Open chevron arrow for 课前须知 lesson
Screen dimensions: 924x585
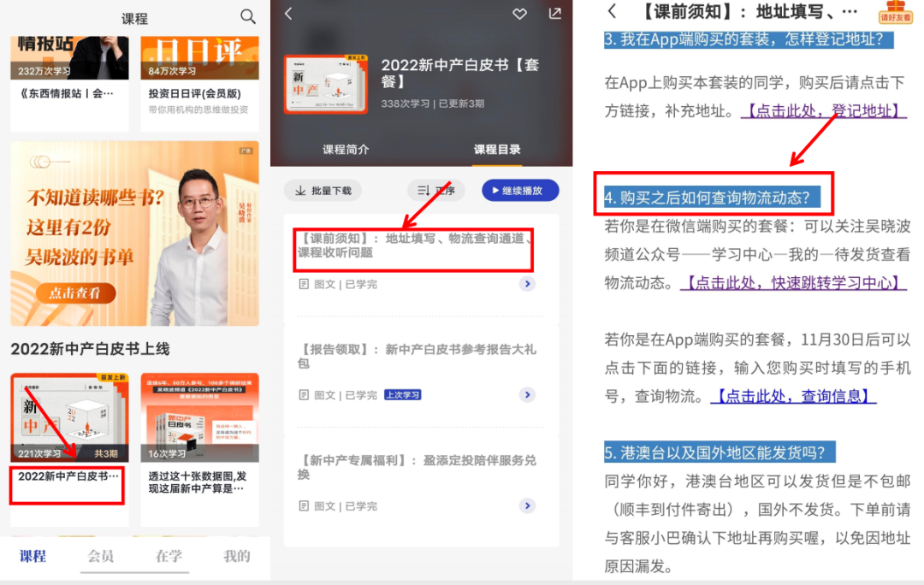pyautogui.click(x=527, y=284)
